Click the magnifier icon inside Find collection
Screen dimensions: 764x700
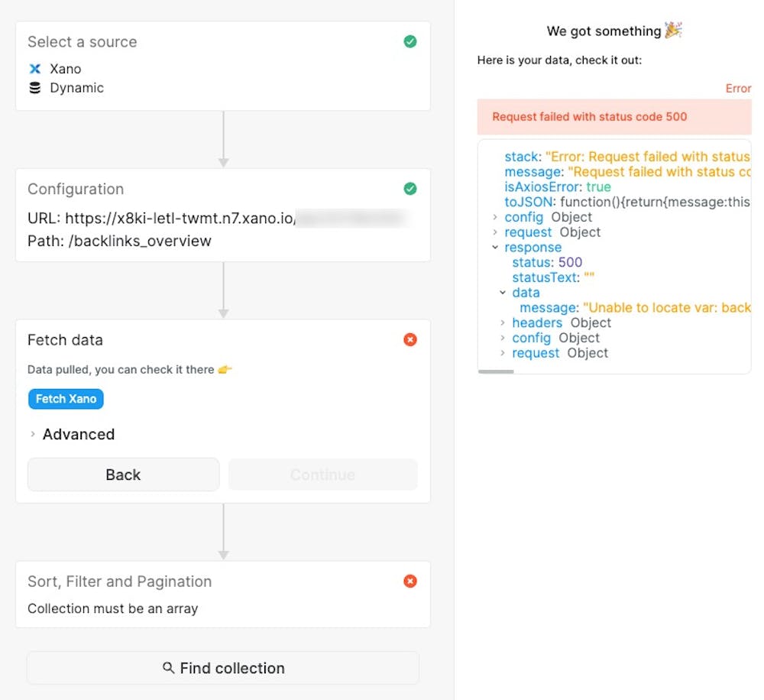170,668
